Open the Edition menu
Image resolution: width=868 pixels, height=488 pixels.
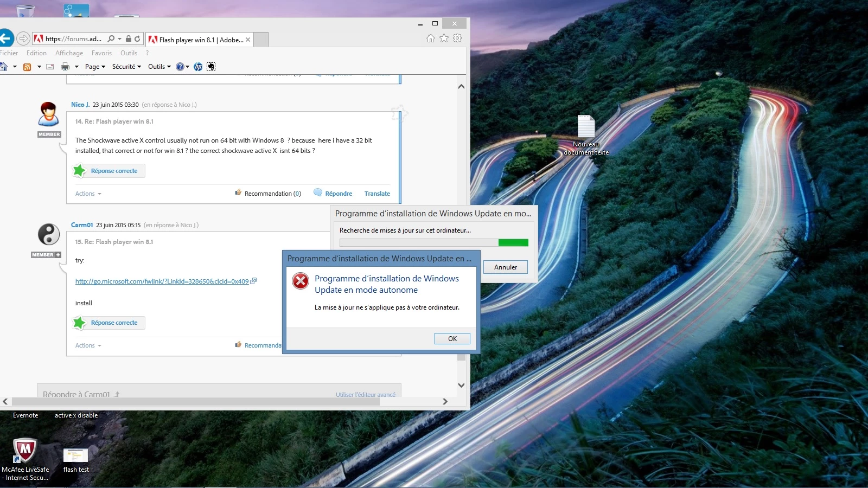pyautogui.click(x=36, y=53)
